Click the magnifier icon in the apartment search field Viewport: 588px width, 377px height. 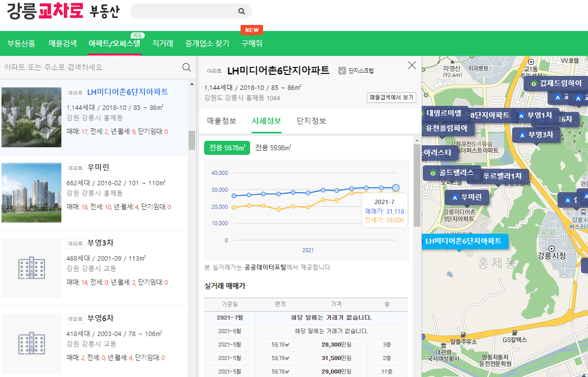[x=186, y=67]
